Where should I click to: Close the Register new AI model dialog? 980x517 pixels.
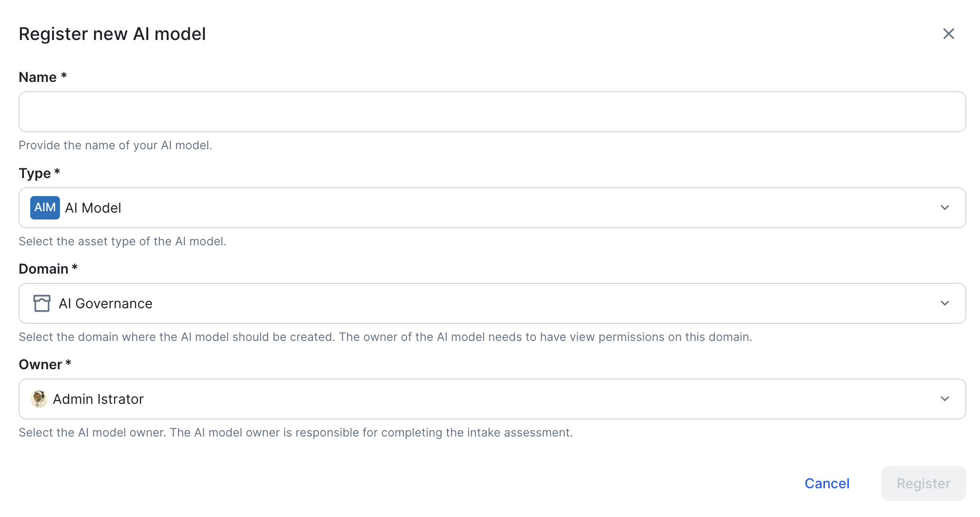click(948, 34)
